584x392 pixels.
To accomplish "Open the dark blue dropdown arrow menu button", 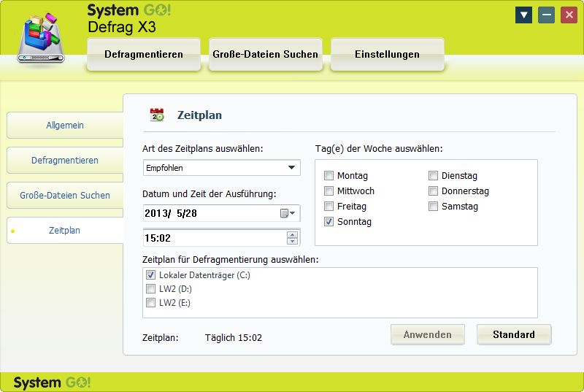I will point(523,15).
